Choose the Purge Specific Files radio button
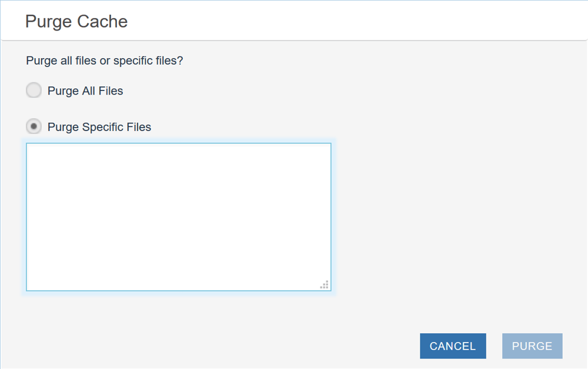 (34, 126)
